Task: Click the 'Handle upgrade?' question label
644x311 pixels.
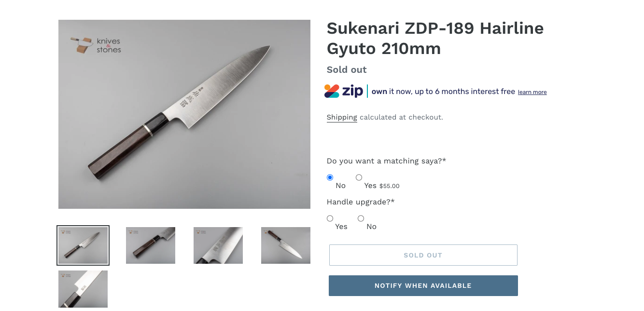Action: click(x=361, y=202)
